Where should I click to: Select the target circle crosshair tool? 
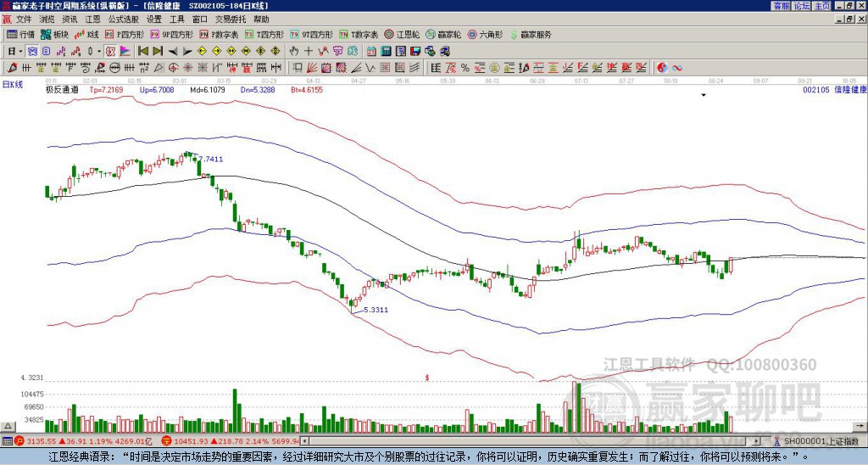173,68
